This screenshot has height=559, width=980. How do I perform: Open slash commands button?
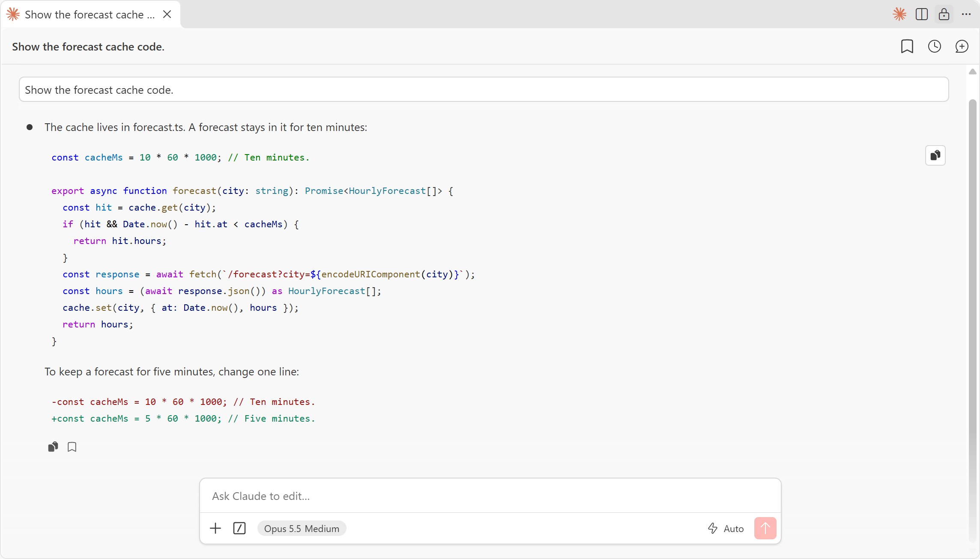pyautogui.click(x=239, y=528)
